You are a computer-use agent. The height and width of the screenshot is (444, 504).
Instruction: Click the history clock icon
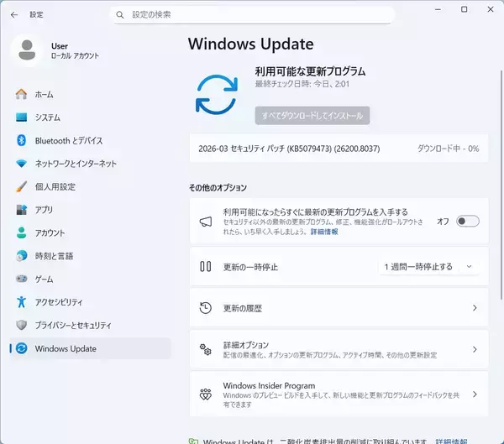pos(206,308)
